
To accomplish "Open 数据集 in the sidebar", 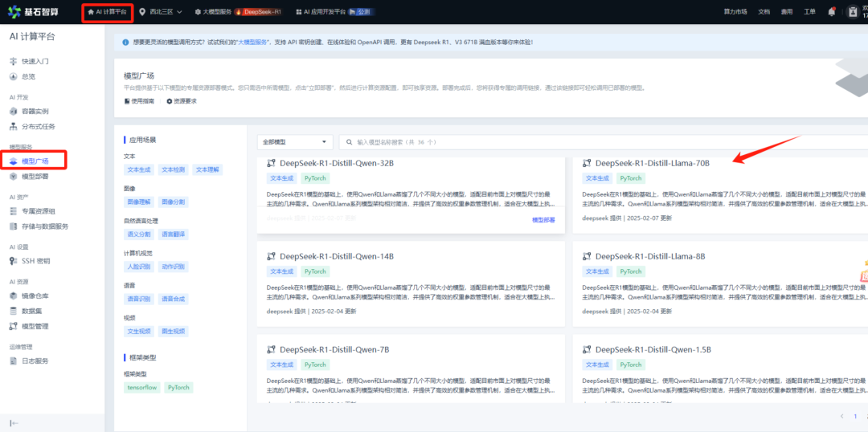I will coord(32,310).
